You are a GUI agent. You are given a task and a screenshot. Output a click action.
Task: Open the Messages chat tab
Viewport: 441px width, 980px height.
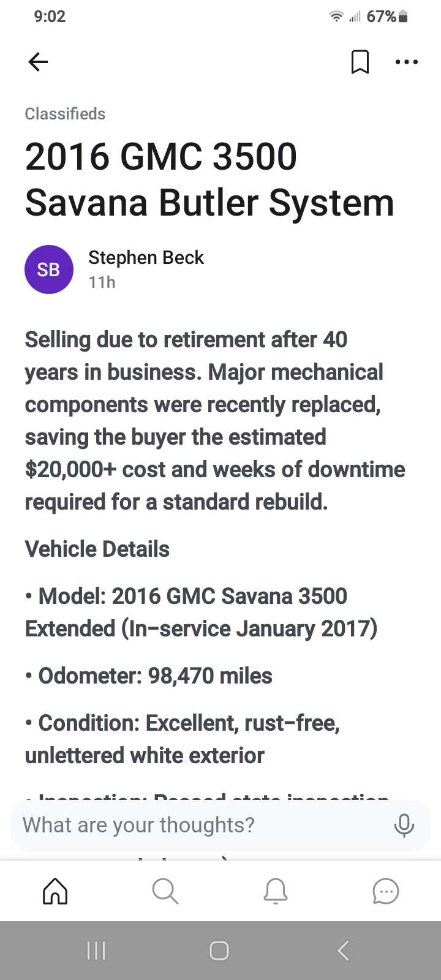[x=385, y=891]
